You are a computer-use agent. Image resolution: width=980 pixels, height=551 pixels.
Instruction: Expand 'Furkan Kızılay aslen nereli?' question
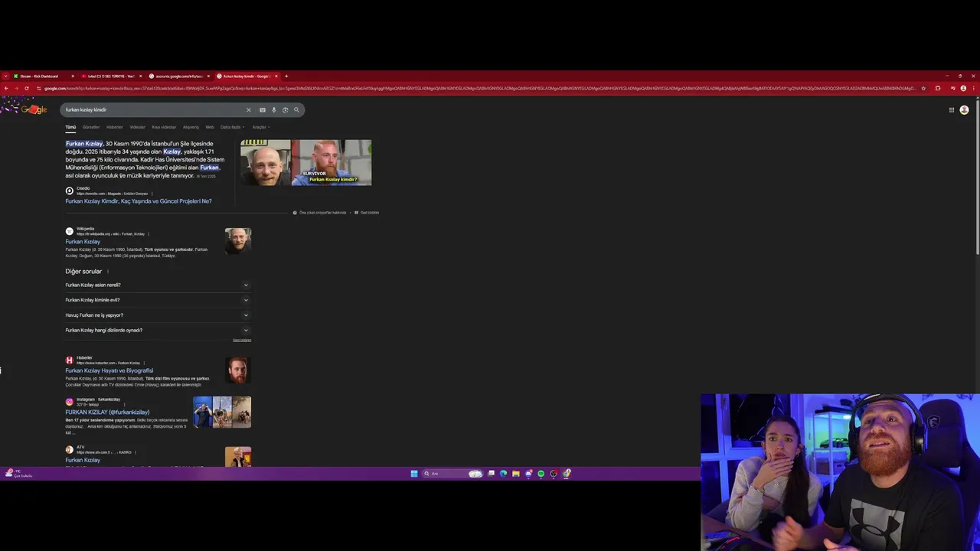[158, 285]
